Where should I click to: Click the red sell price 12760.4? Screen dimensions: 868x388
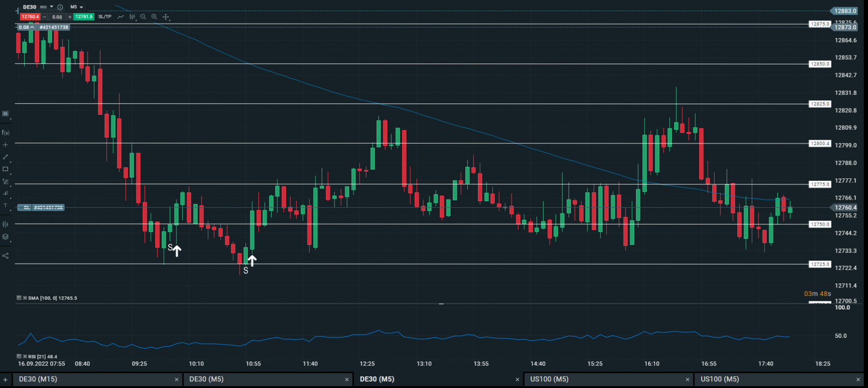click(30, 17)
